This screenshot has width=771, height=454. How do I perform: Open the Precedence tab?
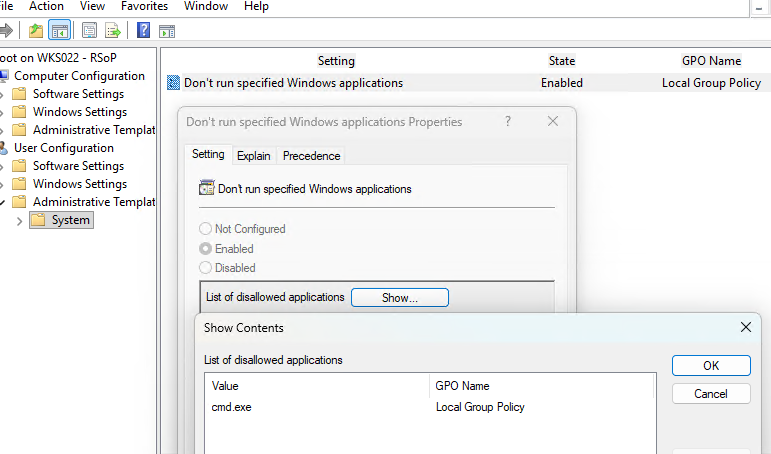tap(311, 156)
